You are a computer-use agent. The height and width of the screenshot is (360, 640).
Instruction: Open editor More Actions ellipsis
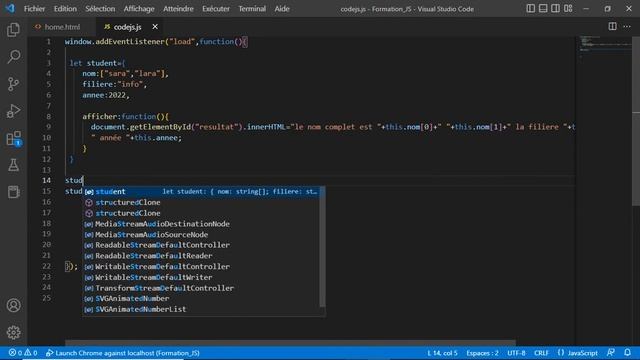point(627,27)
